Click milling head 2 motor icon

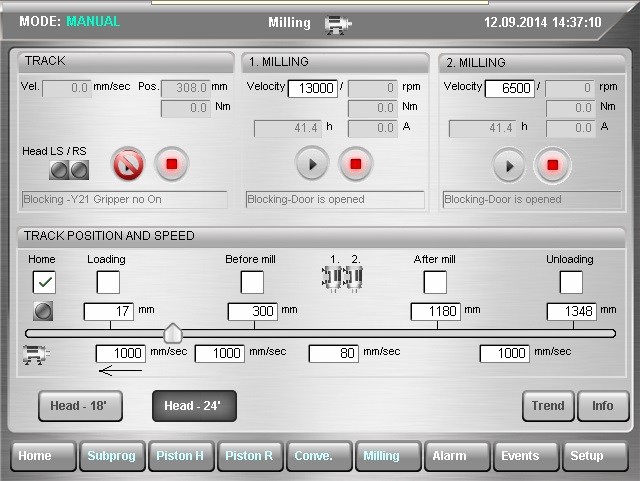(353, 278)
